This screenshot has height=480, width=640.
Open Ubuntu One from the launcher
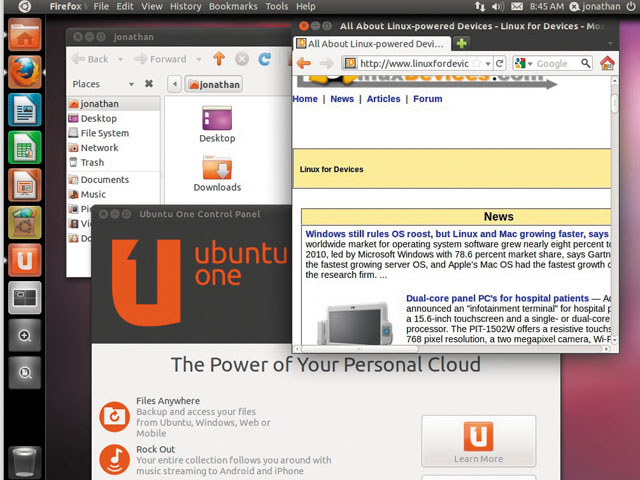[x=24, y=260]
